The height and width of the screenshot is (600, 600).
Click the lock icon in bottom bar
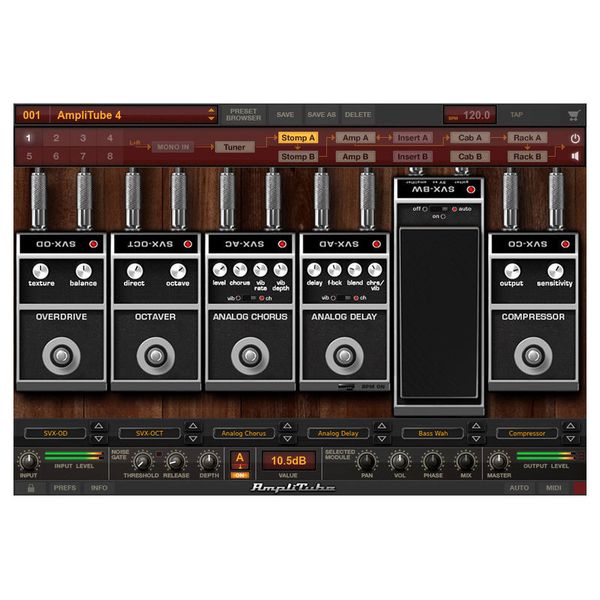coord(31,488)
